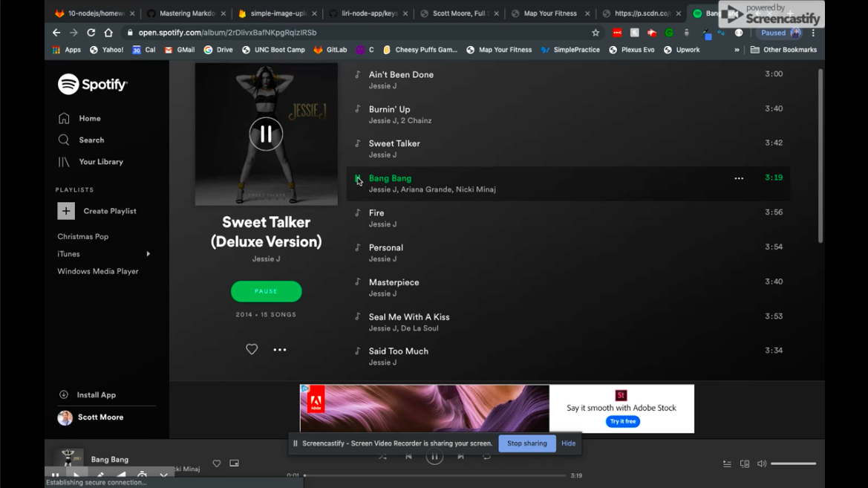Click the music note beside Ain't Been Done

[358, 74]
